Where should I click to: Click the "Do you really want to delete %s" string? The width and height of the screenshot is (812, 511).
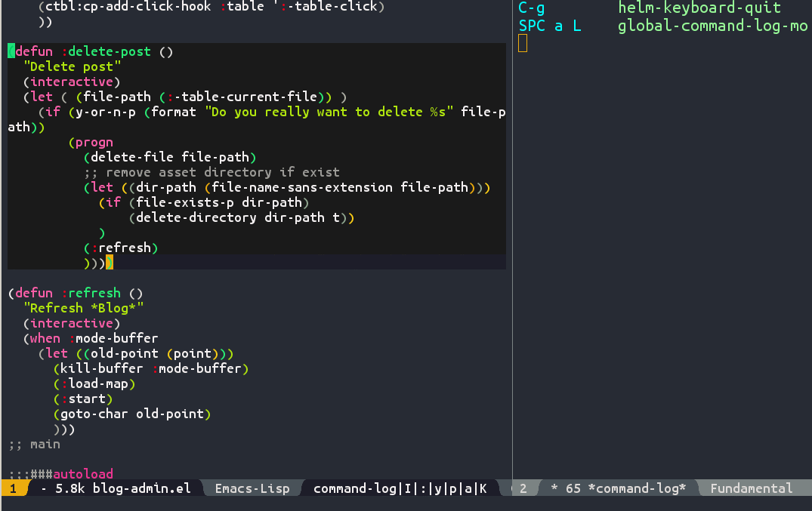coord(329,112)
